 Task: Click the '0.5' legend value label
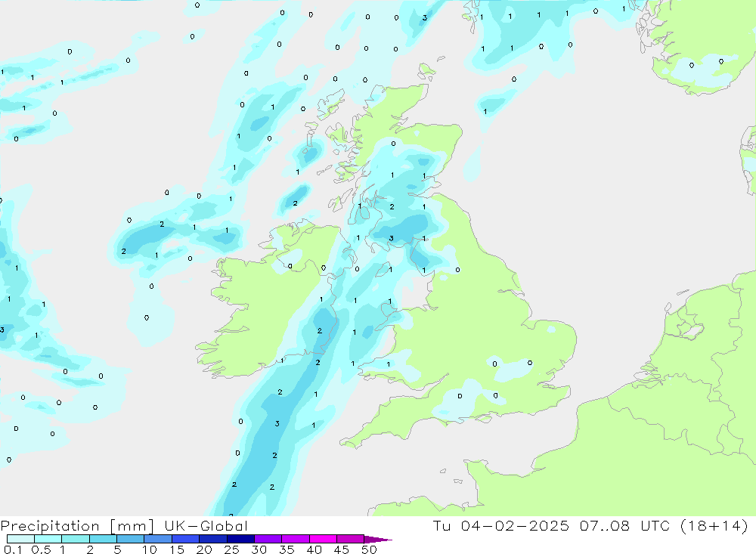point(42,549)
